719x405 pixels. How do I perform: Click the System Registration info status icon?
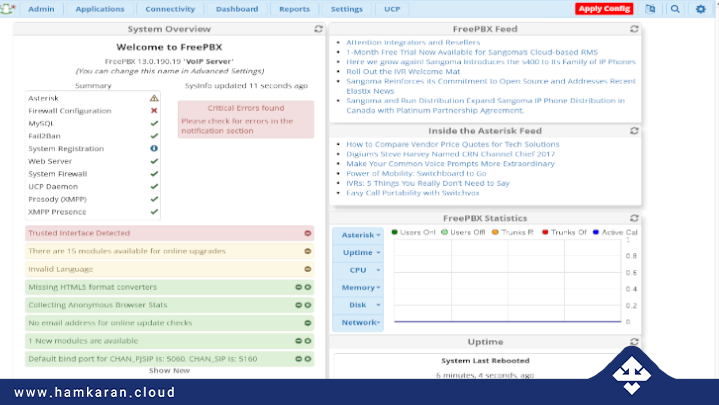pyautogui.click(x=154, y=148)
